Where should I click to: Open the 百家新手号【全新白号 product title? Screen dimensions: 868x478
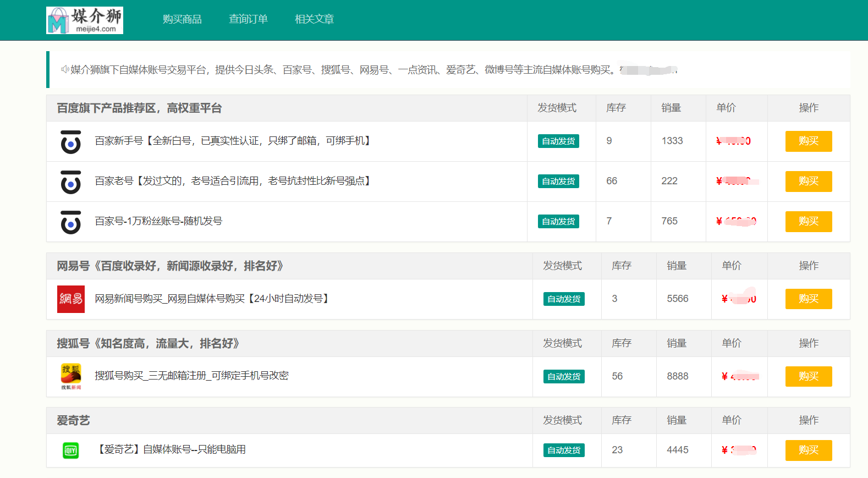[x=234, y=141]
